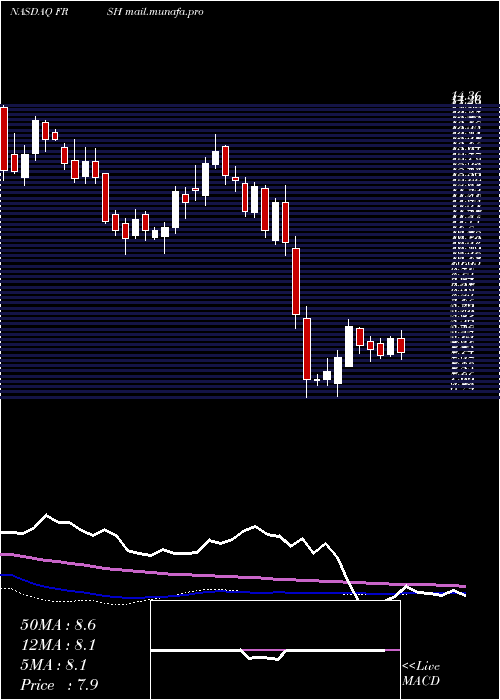The height and width of the screenshot is (700, 500).
Task: Click inside the MACD inset chart
Action: tap(275, 650)
